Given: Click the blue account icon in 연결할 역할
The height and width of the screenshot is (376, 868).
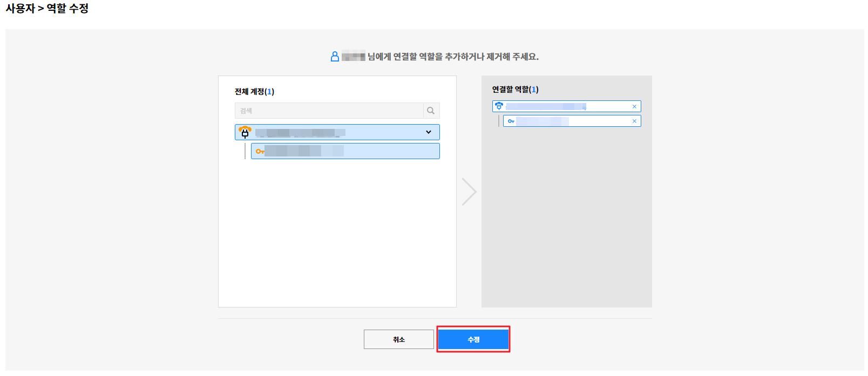Looking at the screenshot, I should pos(499,106).
